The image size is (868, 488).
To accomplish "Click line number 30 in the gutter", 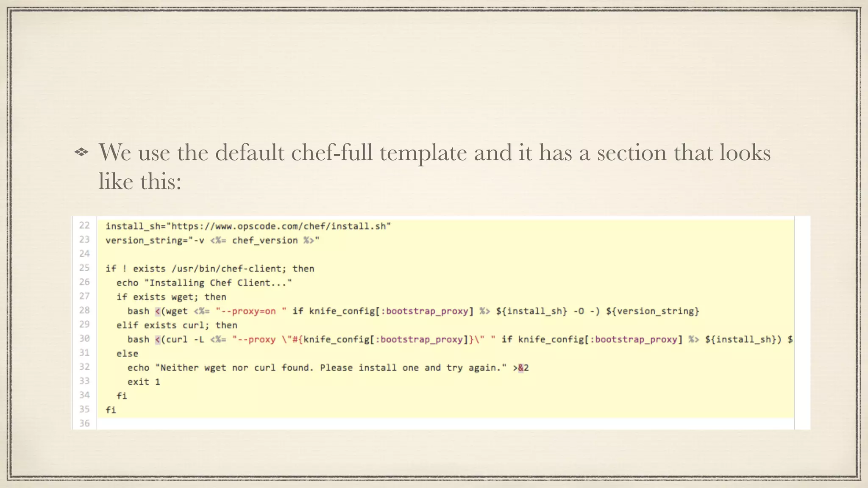I will click(84, 338).
